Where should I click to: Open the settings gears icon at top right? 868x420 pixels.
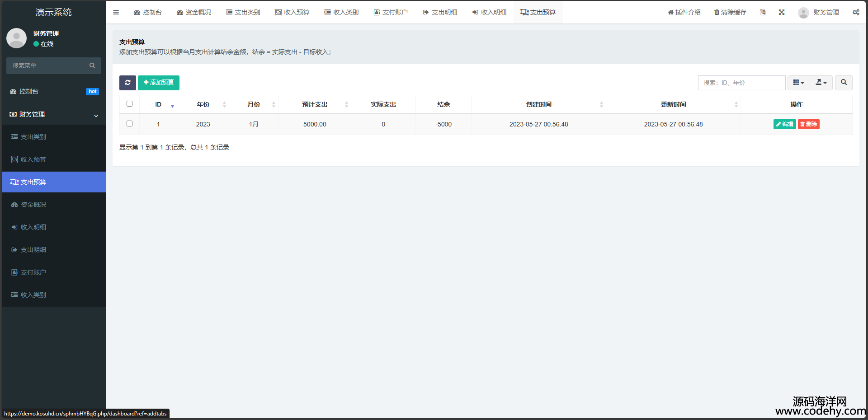[x=856, y=12]
